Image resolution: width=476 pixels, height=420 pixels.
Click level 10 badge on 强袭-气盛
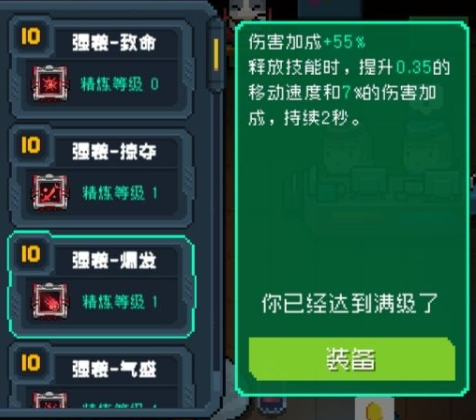[x=30, y=363]
